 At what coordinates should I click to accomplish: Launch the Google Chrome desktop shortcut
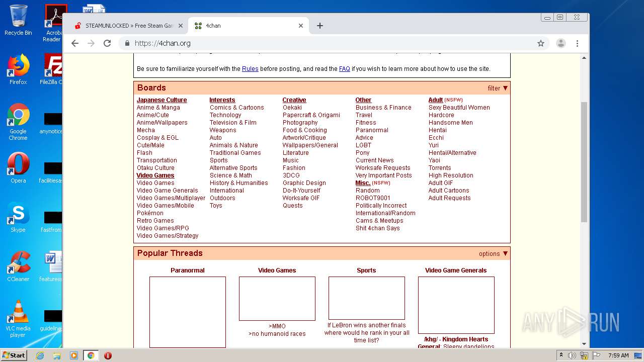[18, 122]
